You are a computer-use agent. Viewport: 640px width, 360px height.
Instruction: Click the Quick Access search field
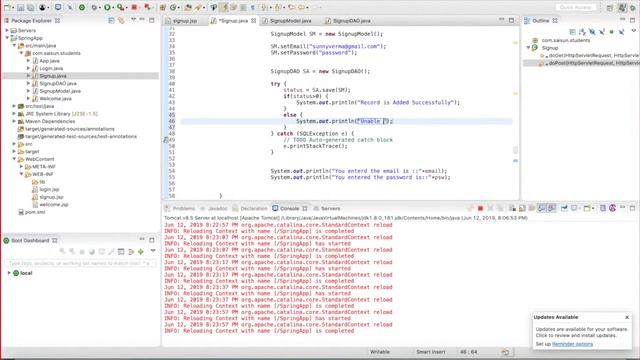pyautogui.click(x=576, y=7)
